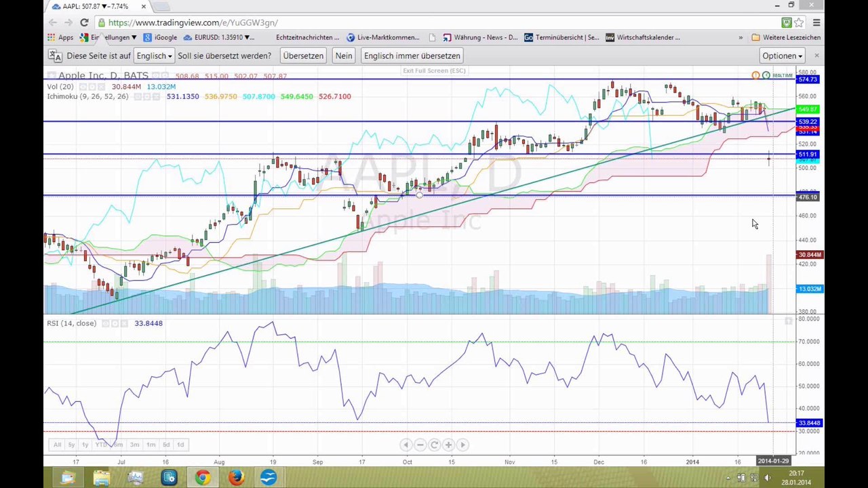Shift the chart left with the arrow control
Image resolution: width=868 pixels, height=488 pixels.
[x=406, y=445]
